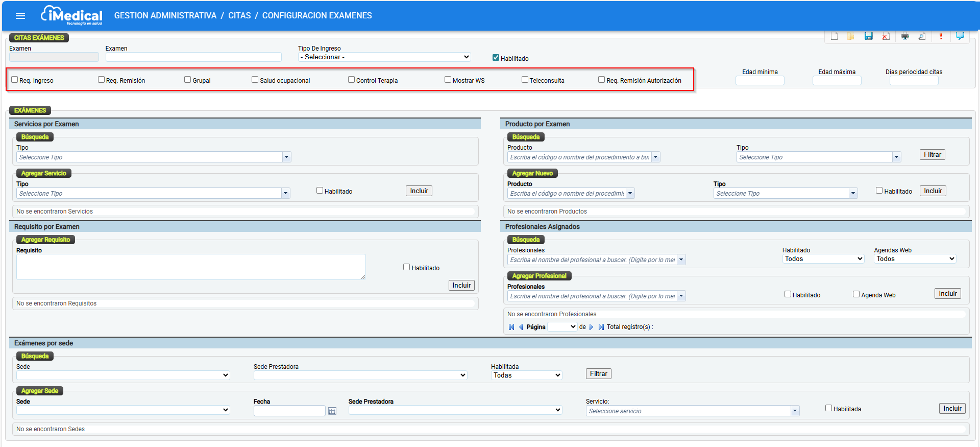Enable the Teleconsulta checkbox
980x447 pixels.
pyautogui.click(x=525, y=80)
